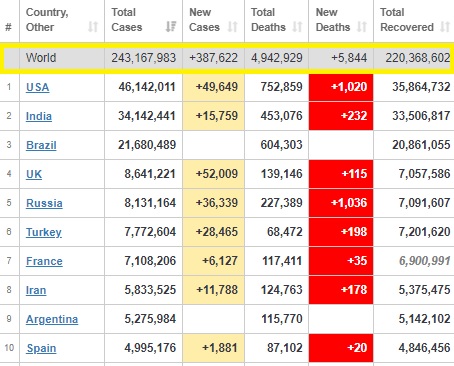
Task: Open the UK country link
Action: [x=34, y=174]
